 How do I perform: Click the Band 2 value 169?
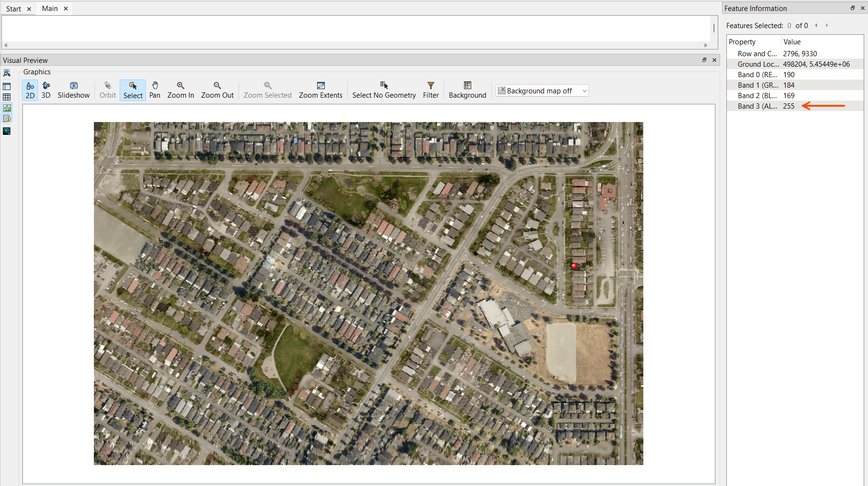[x=789, y=96]
